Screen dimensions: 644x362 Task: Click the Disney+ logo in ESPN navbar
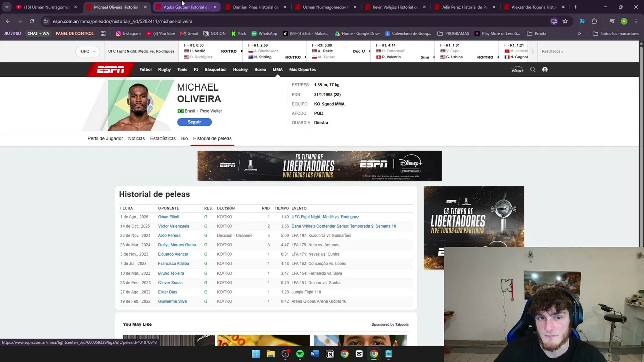(517, 70)
